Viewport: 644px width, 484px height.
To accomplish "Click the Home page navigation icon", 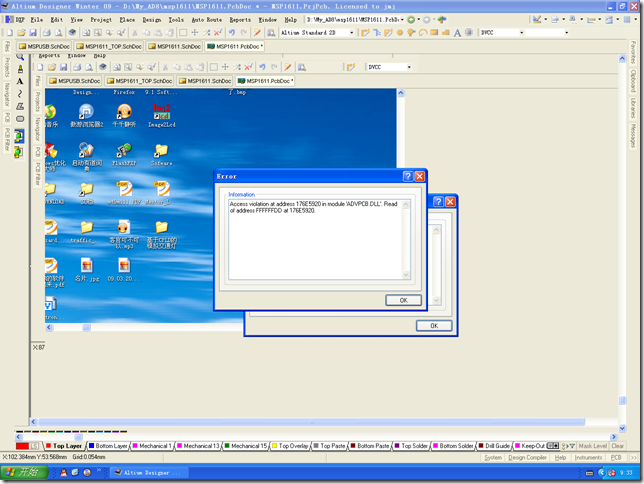I will 442,19.
